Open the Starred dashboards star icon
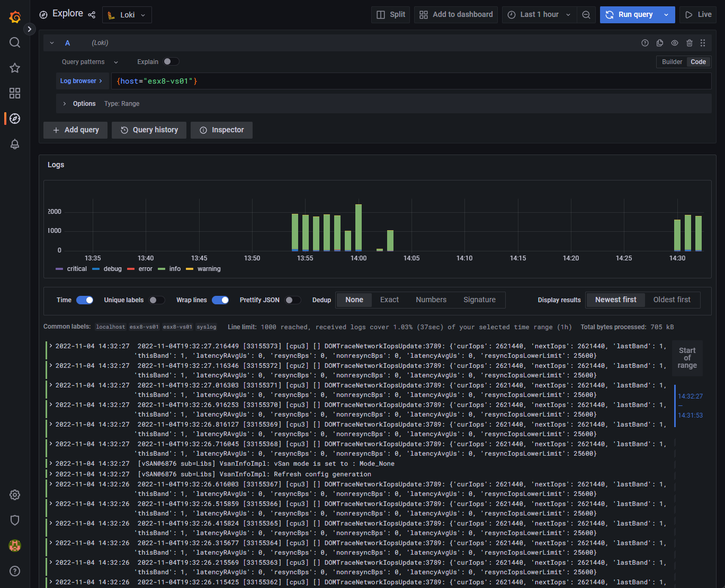Viewport: 725px width, 588px height. tap(15, 68)
